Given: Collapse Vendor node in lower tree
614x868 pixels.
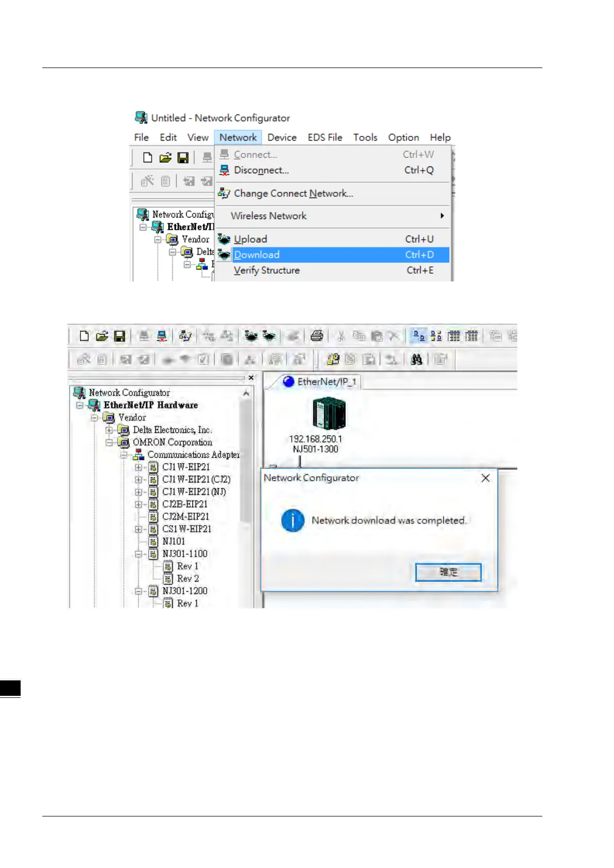Looking at the screenshot, I should (94, 418).
